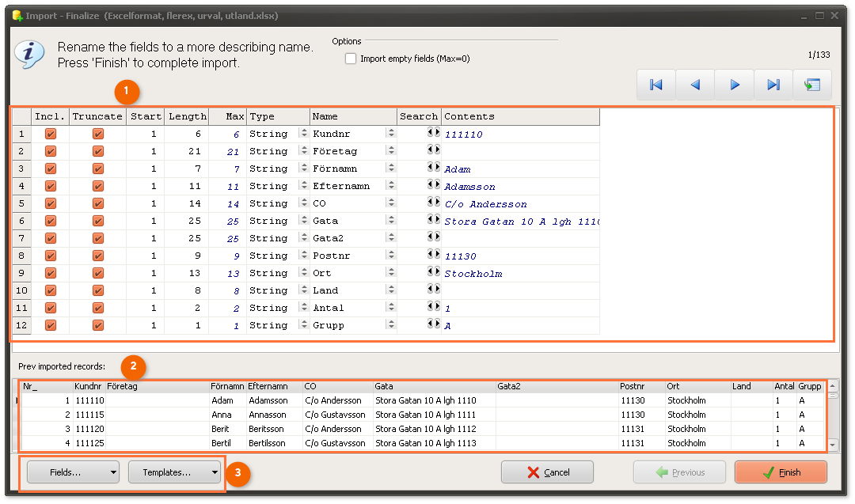Select the record row with Kundnr 111115
The height and width of the screenshot is (504, 855).
click(x=422, y=415)
